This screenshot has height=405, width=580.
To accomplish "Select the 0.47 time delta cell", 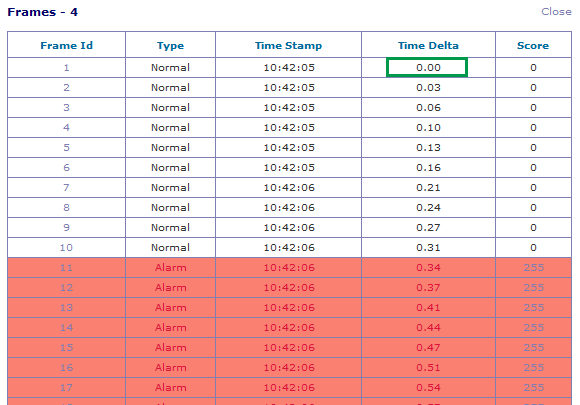I will click(x=428, y=347).
